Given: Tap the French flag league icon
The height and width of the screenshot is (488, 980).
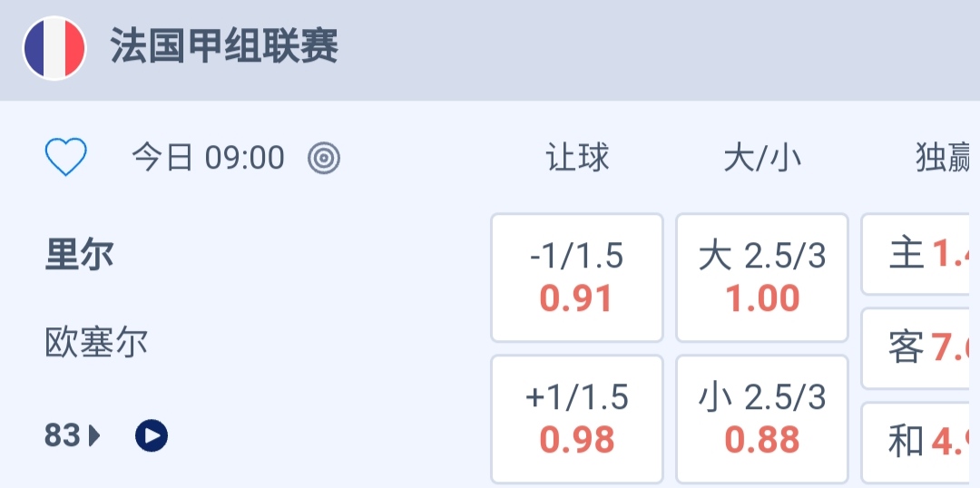Looking at the screenshot, I should click(x=54, y=48).
